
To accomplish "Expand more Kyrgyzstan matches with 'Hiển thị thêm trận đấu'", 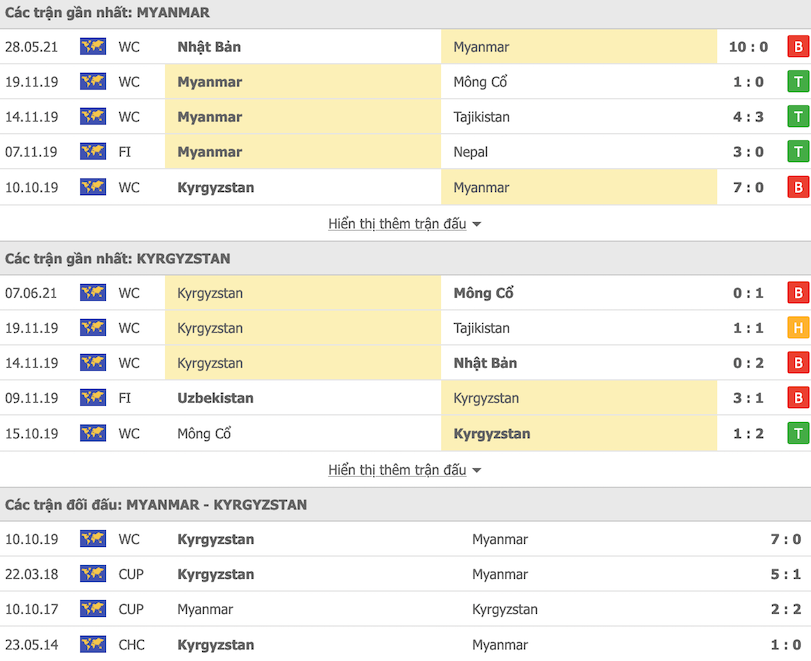I will tap(397, 470).
